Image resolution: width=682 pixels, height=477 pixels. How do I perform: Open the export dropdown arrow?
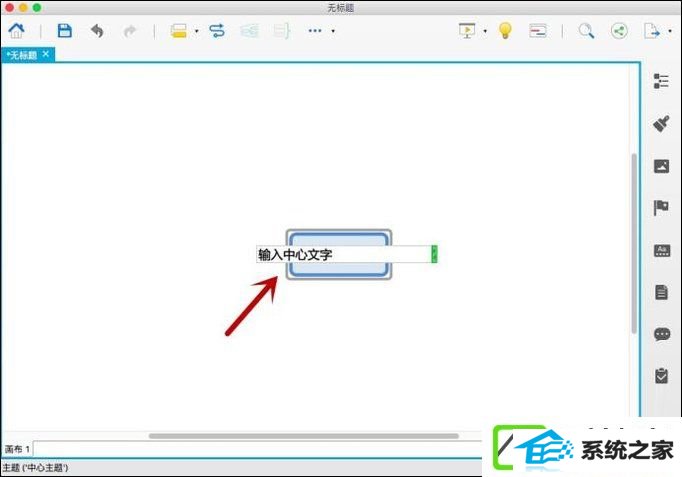[x=670, y=31]
